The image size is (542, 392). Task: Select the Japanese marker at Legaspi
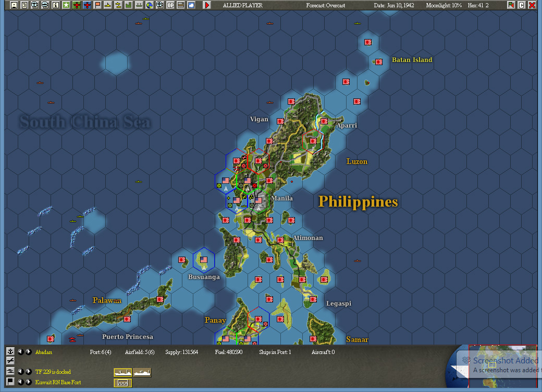[x=313, y=299]
